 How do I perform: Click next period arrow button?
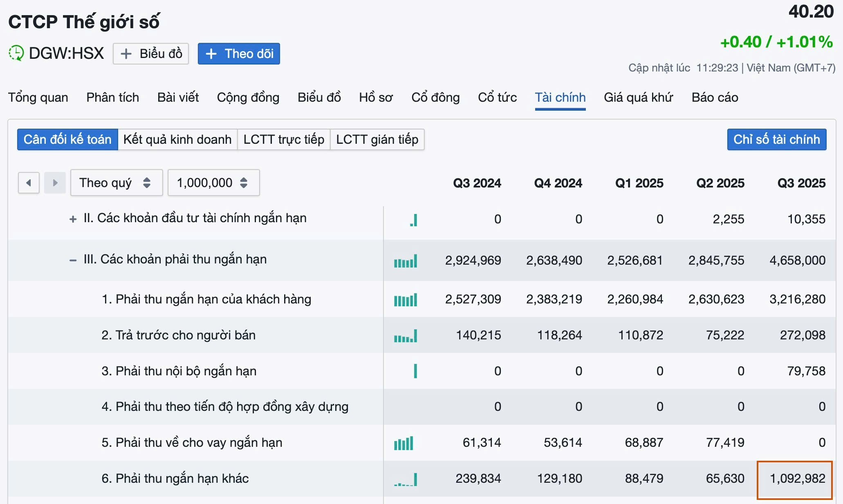pos(55,183)
